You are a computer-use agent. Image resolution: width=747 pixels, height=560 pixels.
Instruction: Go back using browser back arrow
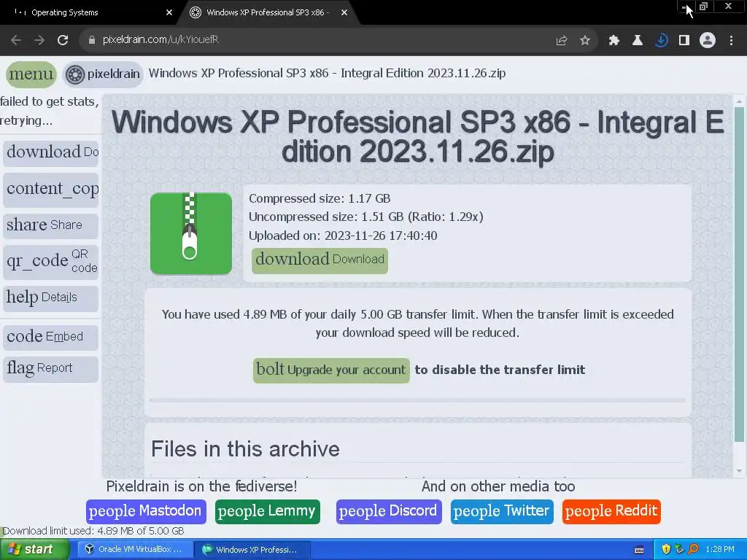click(16, 40)
